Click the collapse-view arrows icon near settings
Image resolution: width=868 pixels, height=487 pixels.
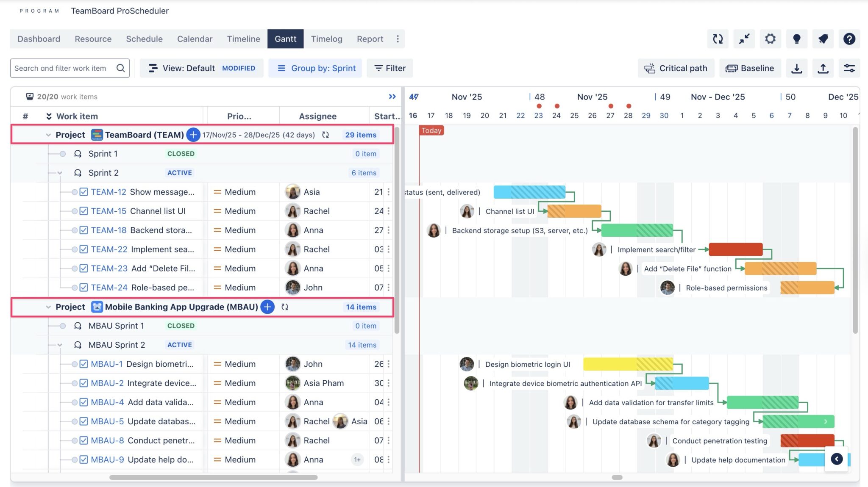coord(744,39)
